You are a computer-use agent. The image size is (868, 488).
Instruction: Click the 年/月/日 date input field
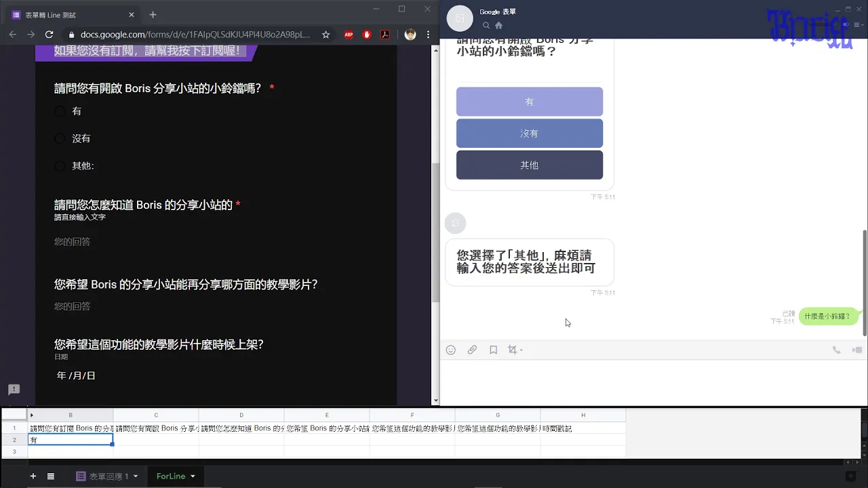(x=77, y=375)
